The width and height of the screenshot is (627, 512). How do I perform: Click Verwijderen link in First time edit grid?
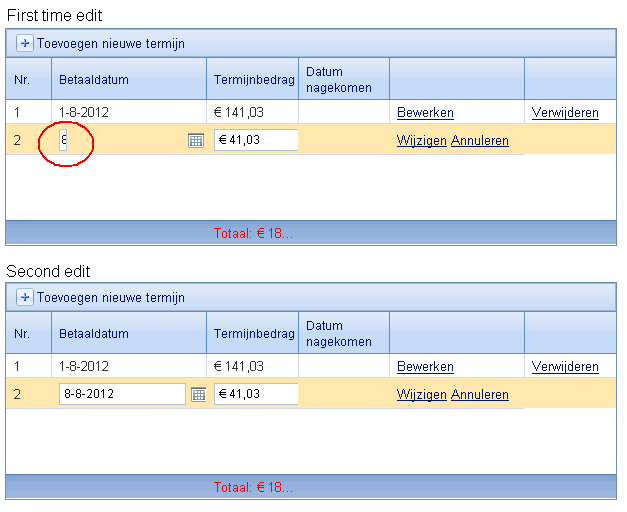(x=565, y=113)
